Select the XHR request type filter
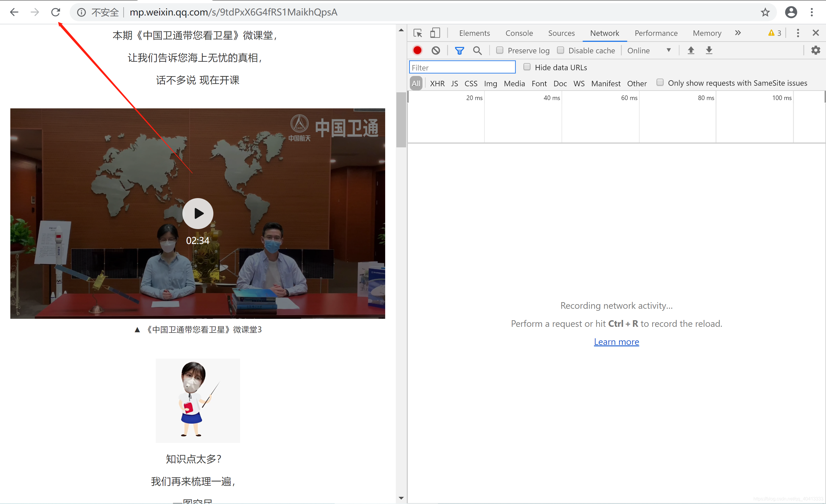This screenshot has height=504, width=826. (x=437, y=83)
